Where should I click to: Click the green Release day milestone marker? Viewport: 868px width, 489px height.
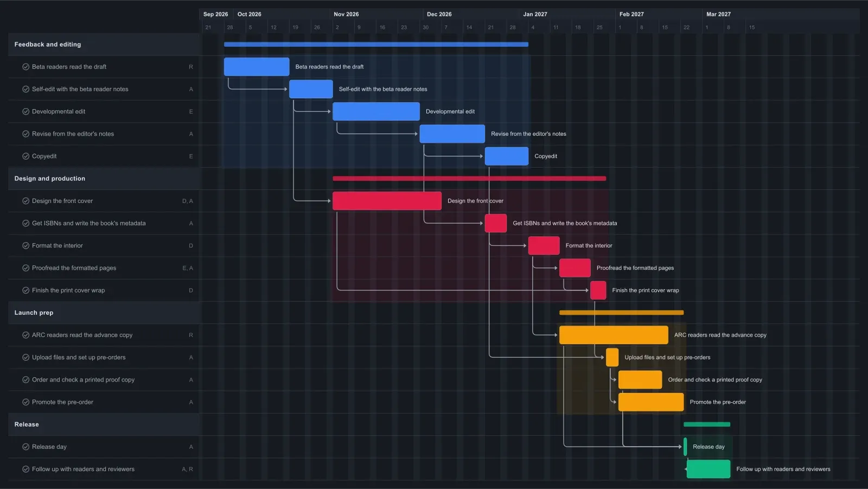685,447
